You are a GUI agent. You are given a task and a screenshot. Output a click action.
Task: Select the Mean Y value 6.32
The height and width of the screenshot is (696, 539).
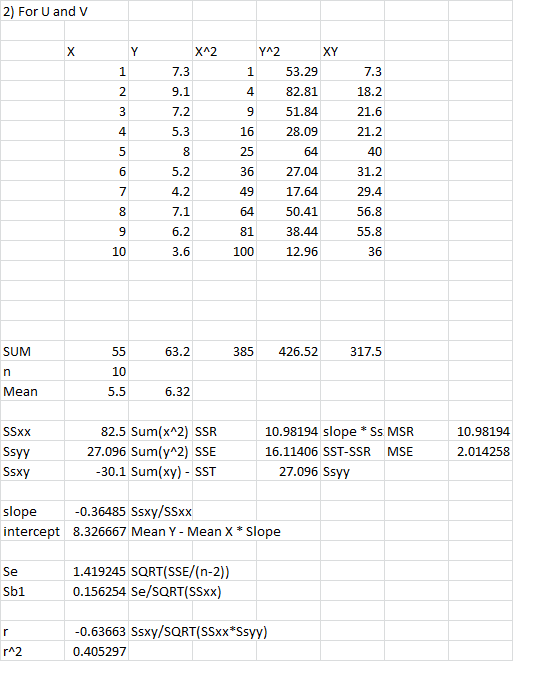(x=160, y=391)
